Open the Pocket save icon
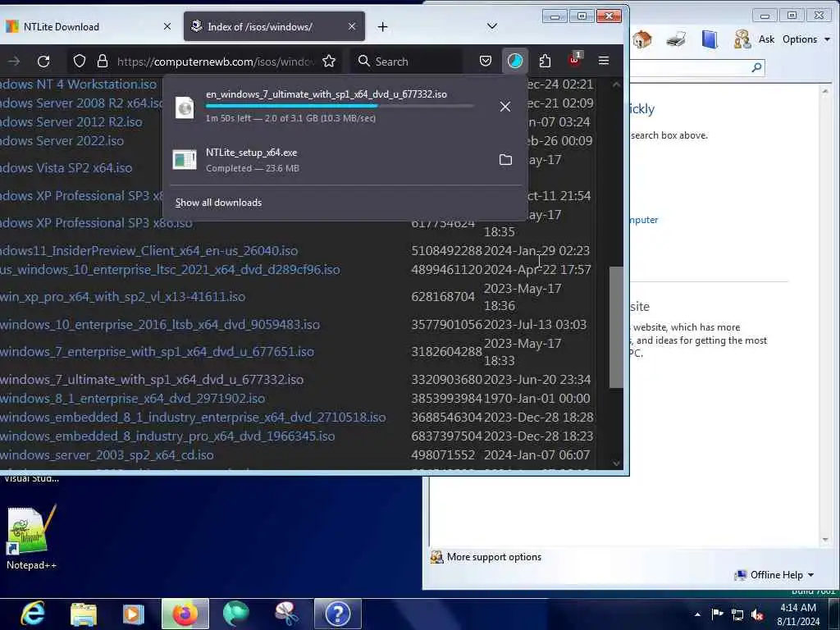840x630 pixels. coord(486,61)
